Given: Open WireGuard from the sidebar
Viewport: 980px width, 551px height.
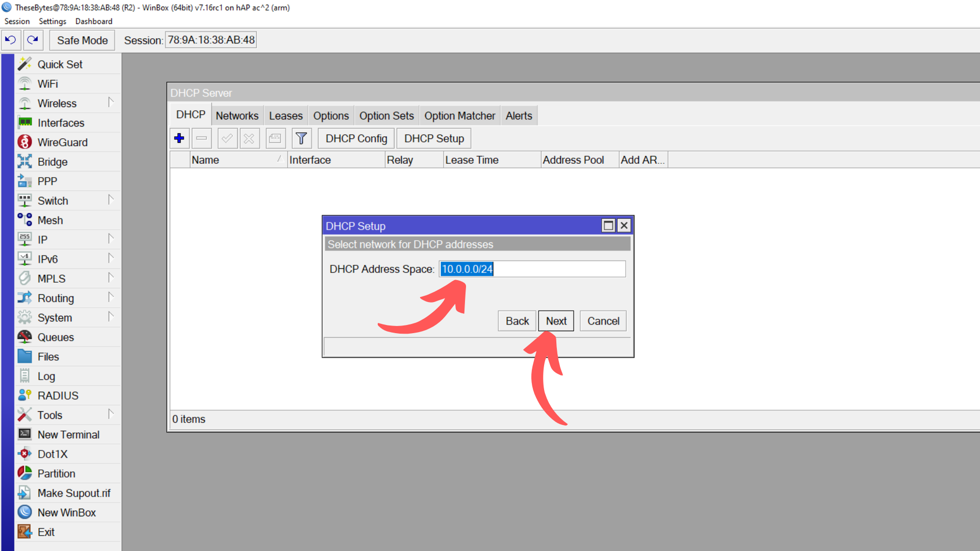Looking at the screenshot, I should [63, 142].
